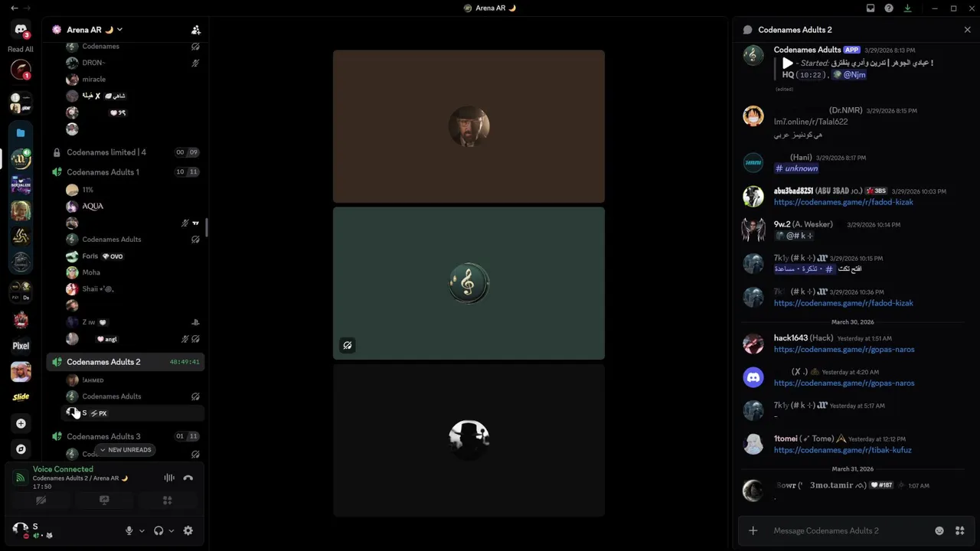Share your screen from the voice panel
The image size is (980, 551).
[104, 500]
